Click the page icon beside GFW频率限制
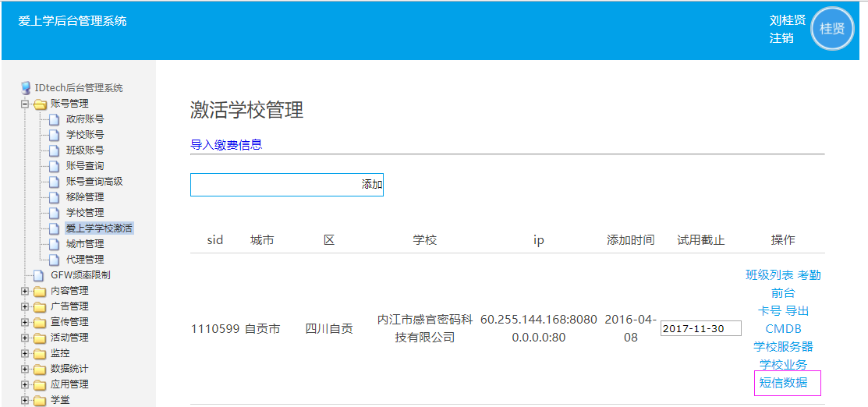The width and height of the screenshot is (868, 407). 38,275
